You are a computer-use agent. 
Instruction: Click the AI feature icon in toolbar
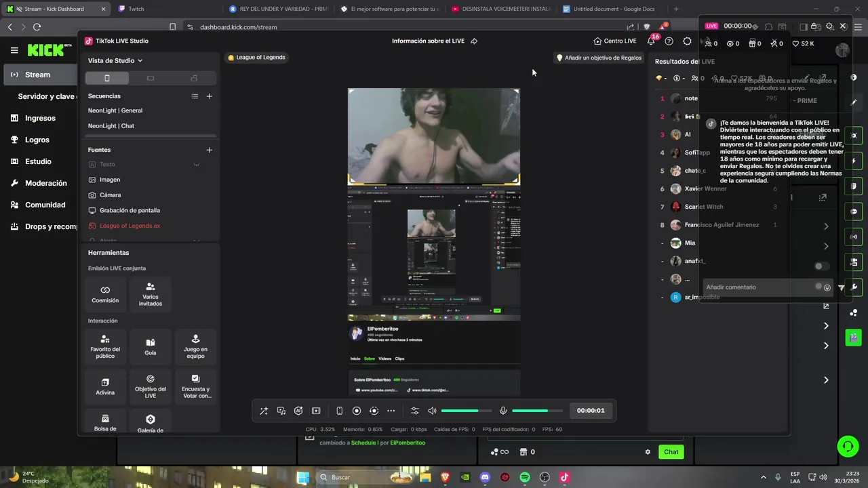point(298,411)
